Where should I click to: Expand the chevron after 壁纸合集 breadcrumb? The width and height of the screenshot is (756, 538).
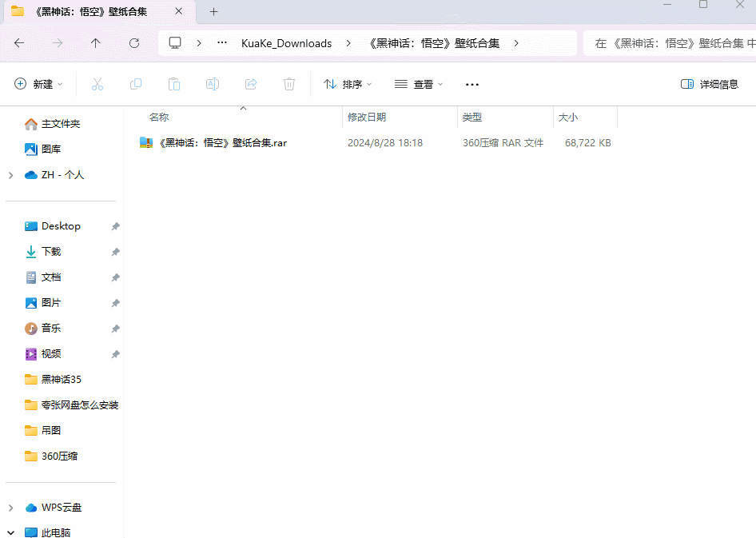click(x=516, y=43)
